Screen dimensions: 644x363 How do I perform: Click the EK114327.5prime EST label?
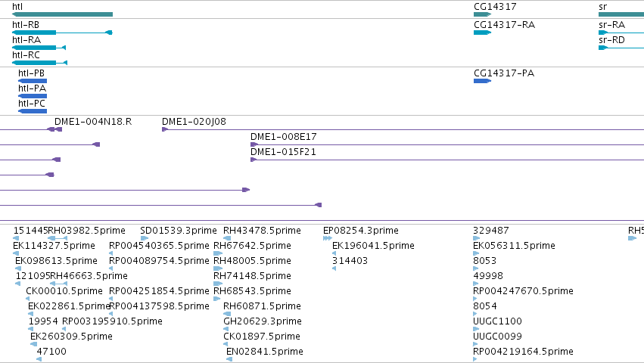(x=54, y=246)
